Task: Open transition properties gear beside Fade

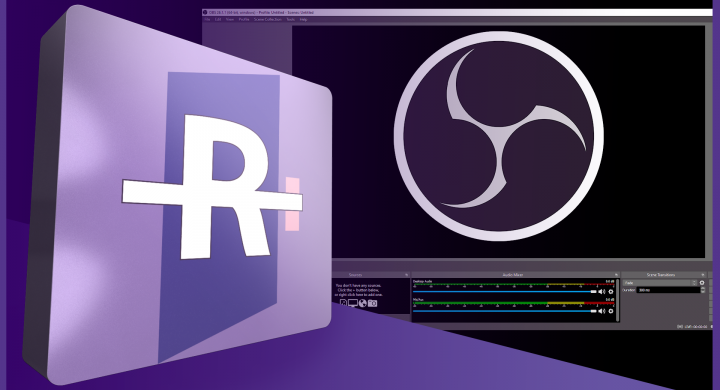Action: point(702,283)
